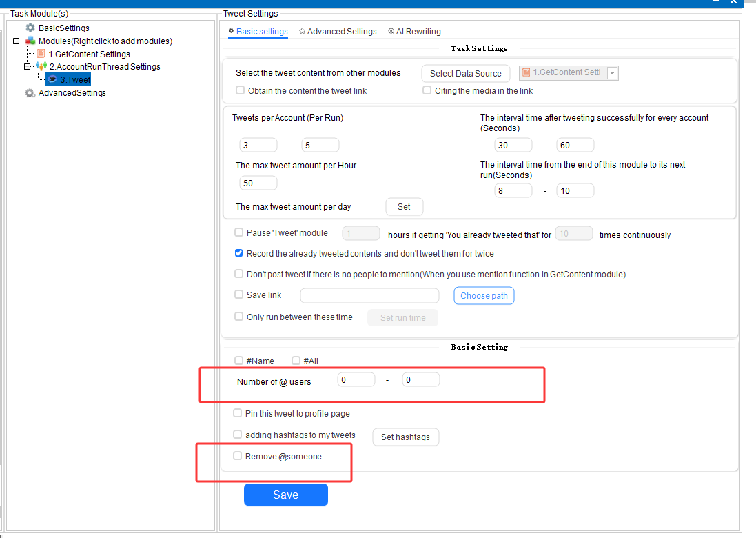Select 2.AccountRunThread Settings tree item
Image resolution: width=756 pixels, height=538 pixels.
pyautogui.click(x=105, y=67)
